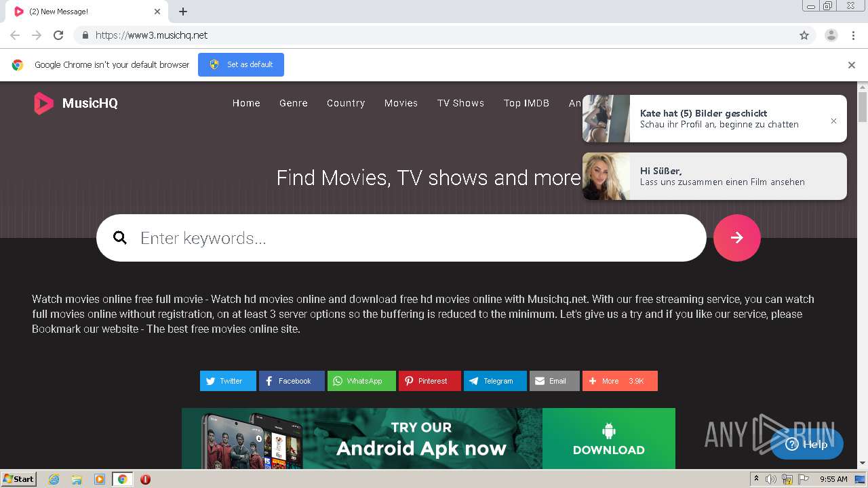The width and height of the screenshot is (868, 488).
Task: Bookmark this page with the star icon
Action: coord(804,35)
